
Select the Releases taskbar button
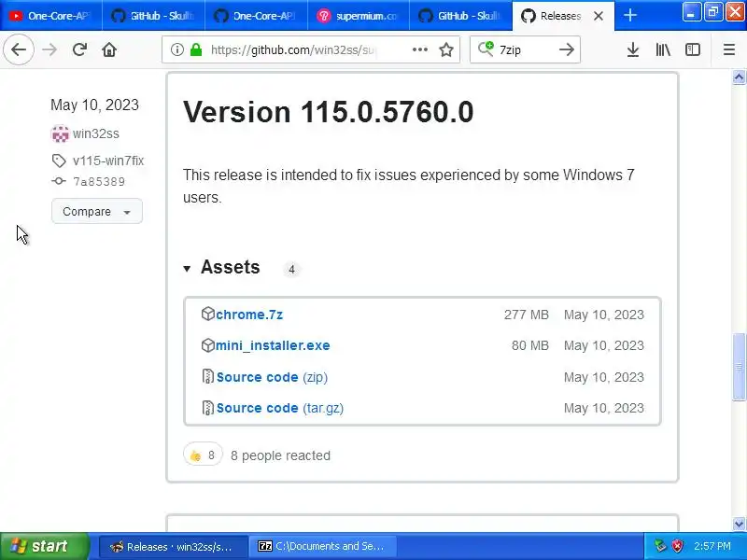(174, 546)
